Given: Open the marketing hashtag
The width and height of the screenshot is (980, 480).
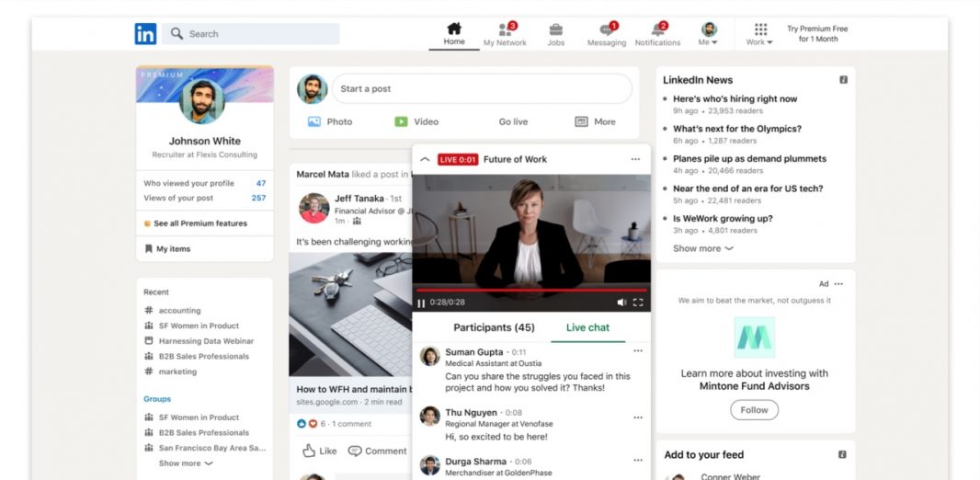Looking at the screenshot, I should point(170,371).
